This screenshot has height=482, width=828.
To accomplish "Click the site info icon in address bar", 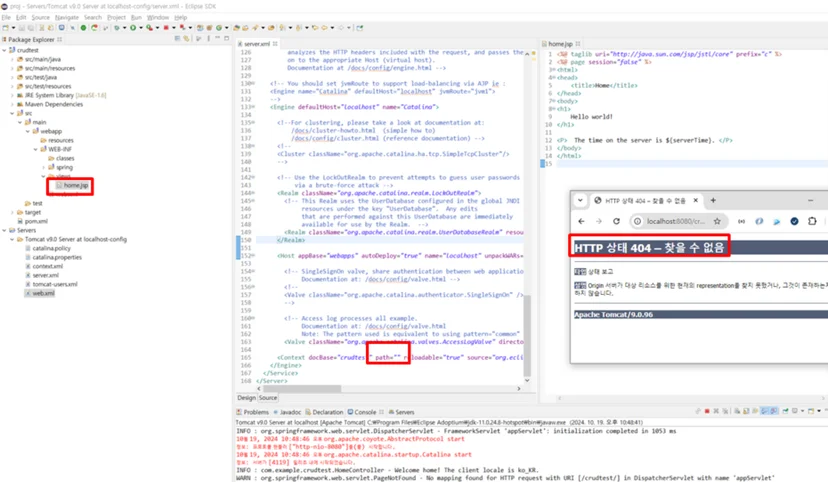I will click(637, 221).
